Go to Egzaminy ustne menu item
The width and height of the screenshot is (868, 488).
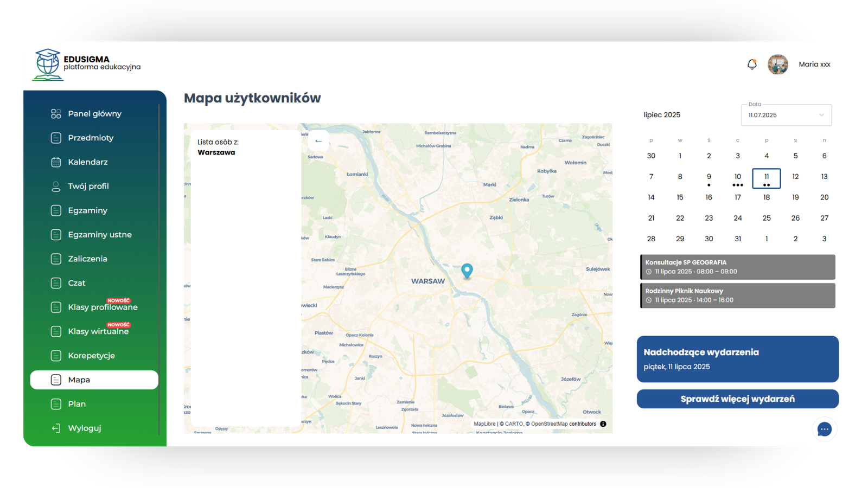pyautogui.click(x=100, y=235)
